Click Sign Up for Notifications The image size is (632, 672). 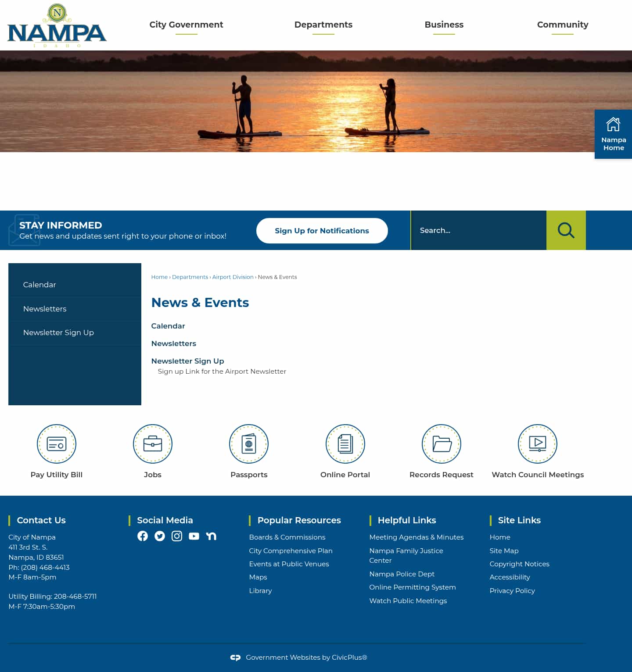(322, 230)
